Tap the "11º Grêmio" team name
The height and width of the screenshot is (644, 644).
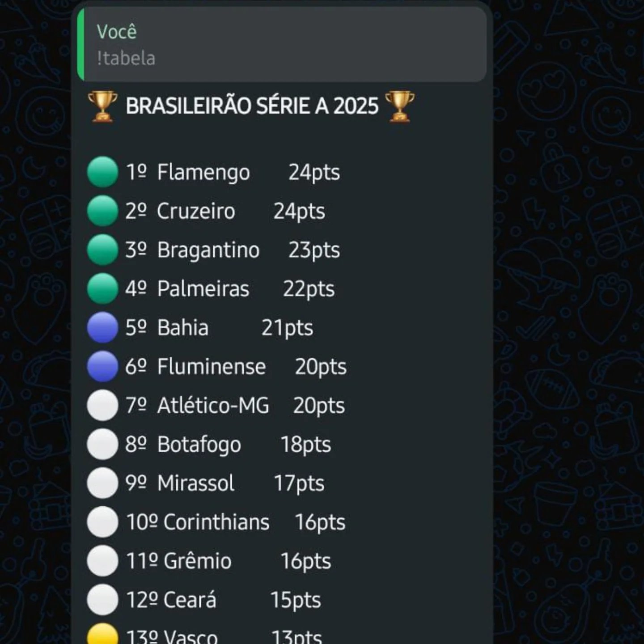click(x=179, y=561)
